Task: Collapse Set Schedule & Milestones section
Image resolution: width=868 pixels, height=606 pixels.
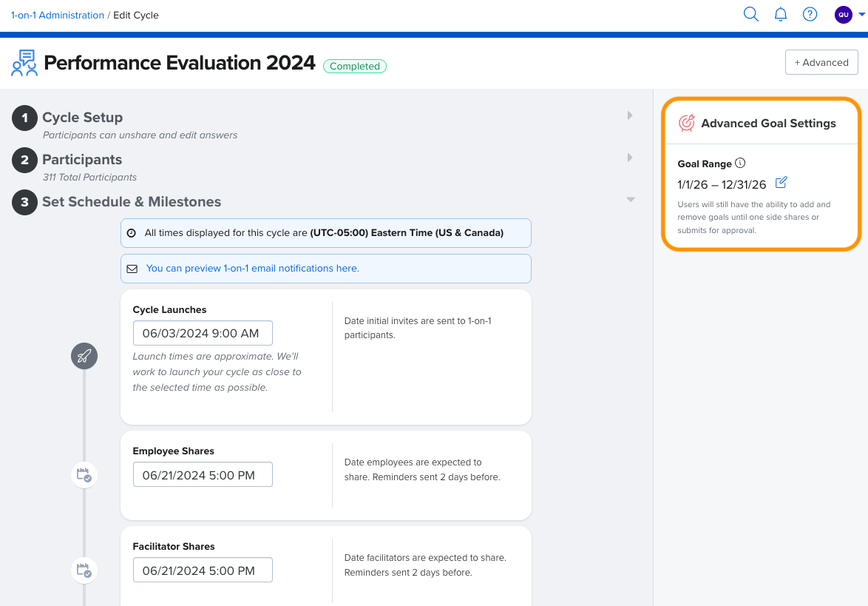Action: [630, 200]
